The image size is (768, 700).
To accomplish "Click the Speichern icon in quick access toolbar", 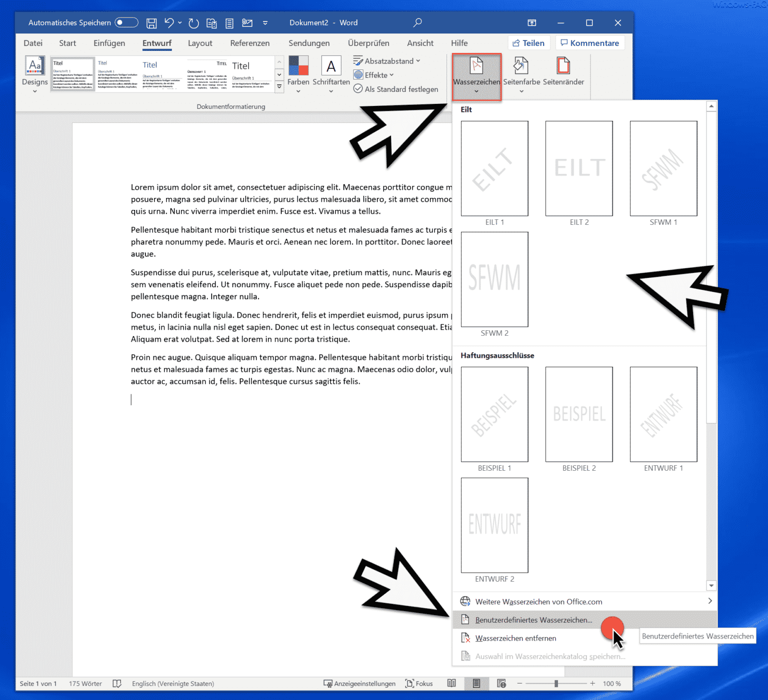I will pos(151,22).
